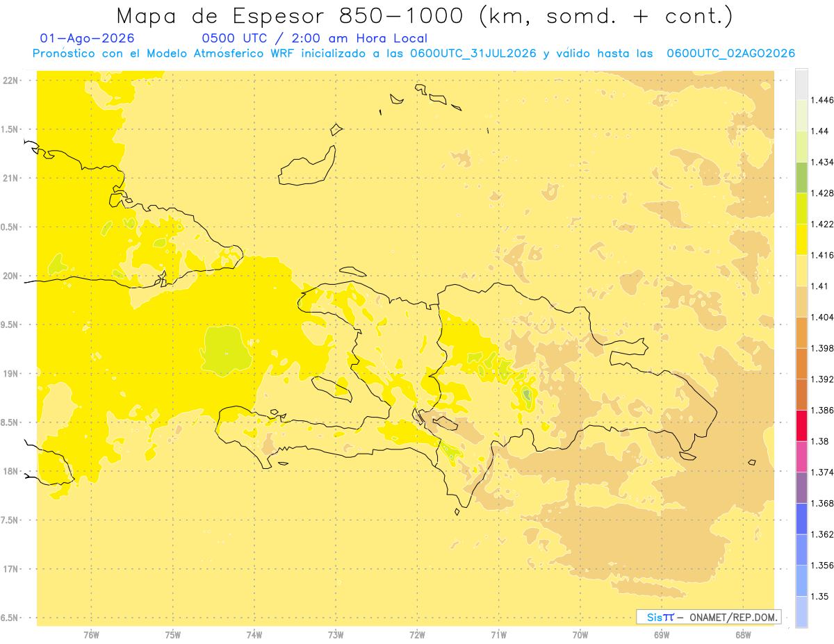Click the legend value 1.374
This screenshot has height=644, width=834.
point(821,472)
